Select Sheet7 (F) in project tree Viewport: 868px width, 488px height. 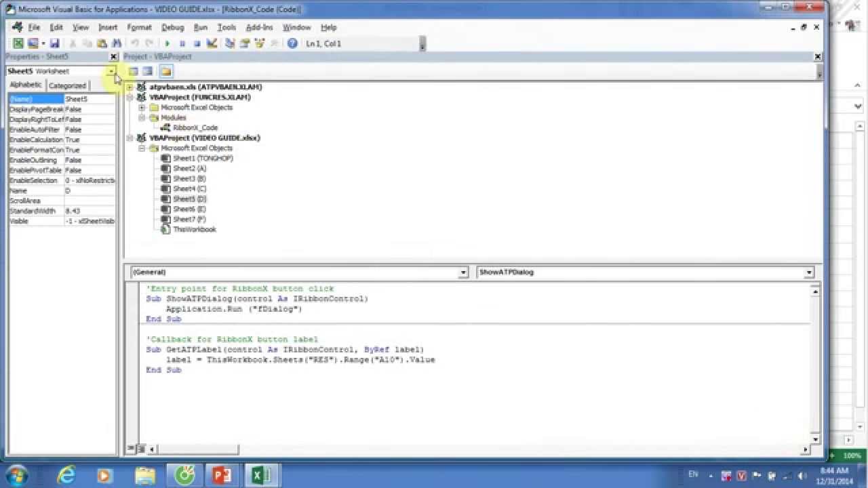[x=189, y=219]
